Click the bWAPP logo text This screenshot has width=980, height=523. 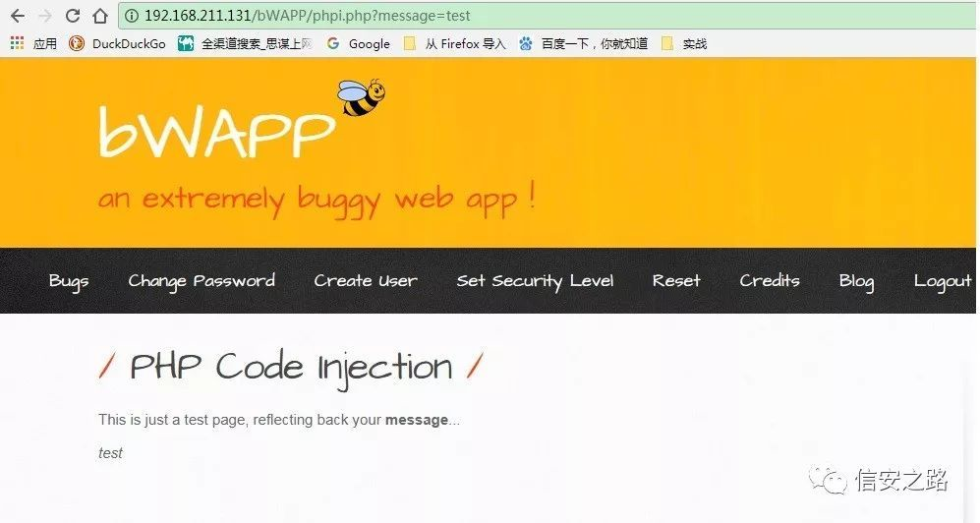217,131
